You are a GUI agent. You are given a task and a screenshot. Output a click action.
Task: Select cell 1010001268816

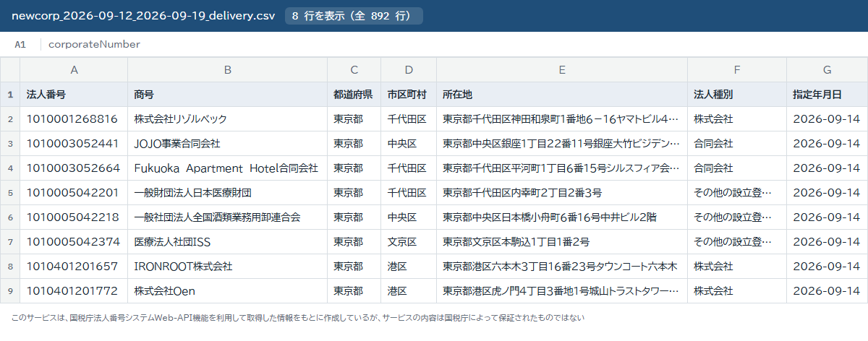point(74,119)
